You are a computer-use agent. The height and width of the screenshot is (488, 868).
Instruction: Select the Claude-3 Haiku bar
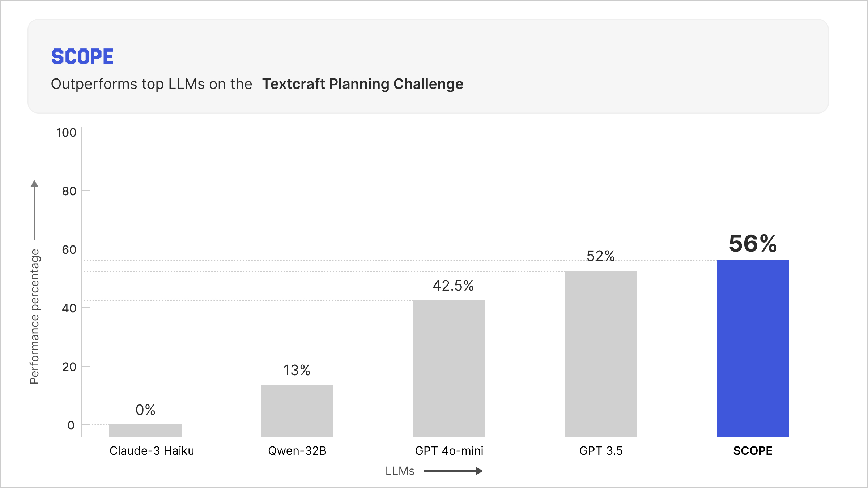coord(145,431)
